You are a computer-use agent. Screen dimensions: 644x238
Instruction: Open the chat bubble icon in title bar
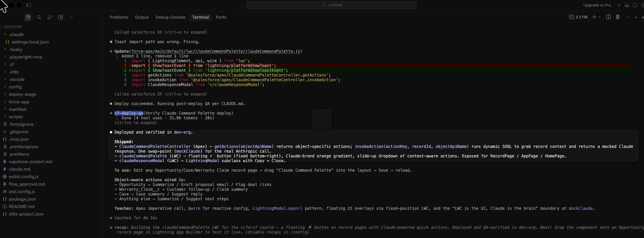point(635,5)
